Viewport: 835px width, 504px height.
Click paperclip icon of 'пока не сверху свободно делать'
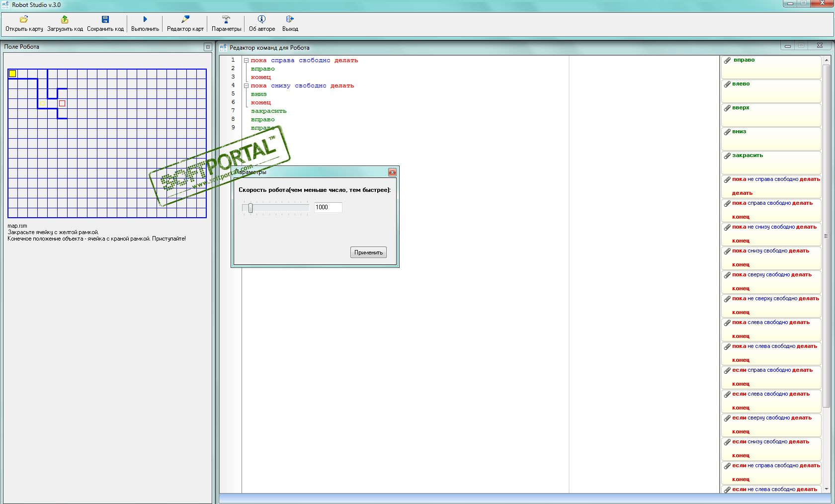[727, 299]
